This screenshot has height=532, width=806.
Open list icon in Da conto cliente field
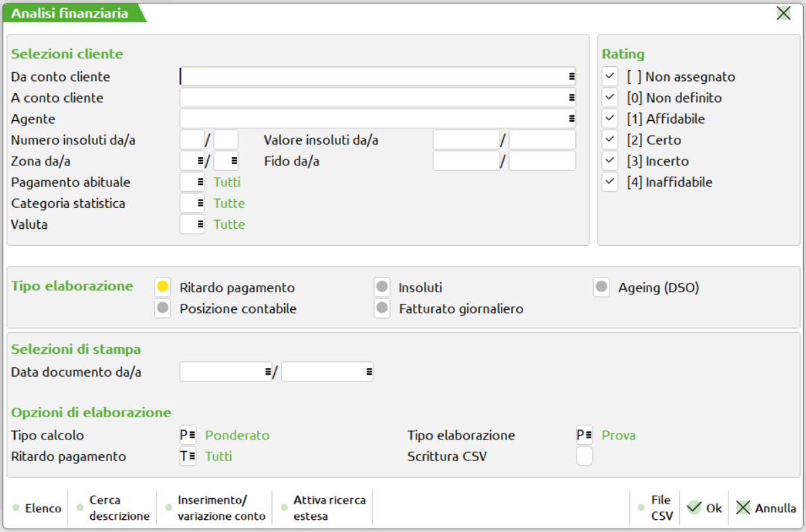pyautogui.click(x=571, y=77)
